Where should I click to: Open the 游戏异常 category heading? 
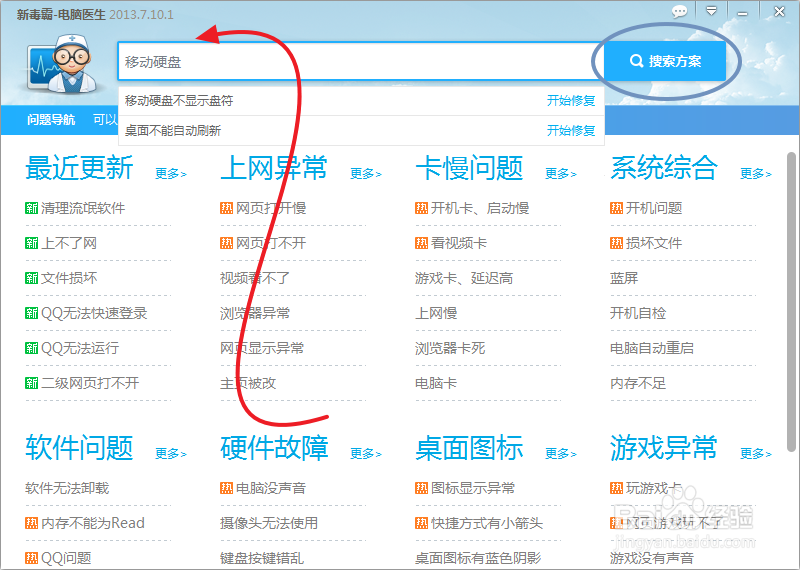[664, 448]
